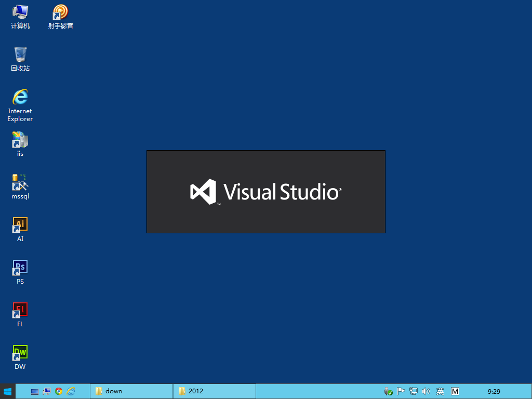Toggle the 英 input language indicator
Image resolution: width=532 pixels, height=399 pixels.
(x=440, y=392)
